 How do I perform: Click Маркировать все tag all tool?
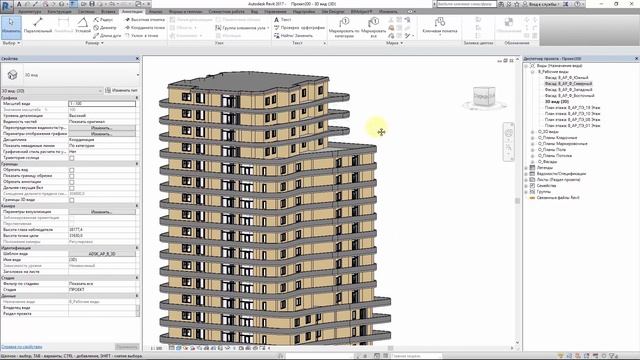point(373,27)
